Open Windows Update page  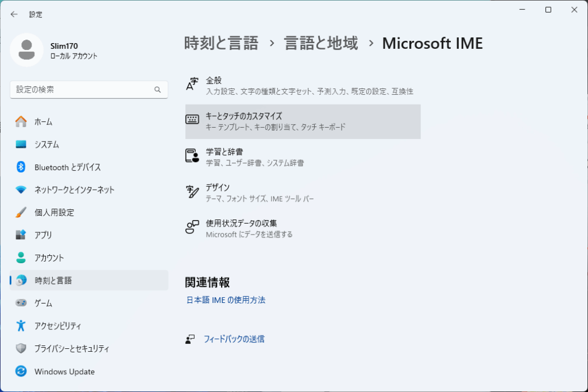pos(89,371)
